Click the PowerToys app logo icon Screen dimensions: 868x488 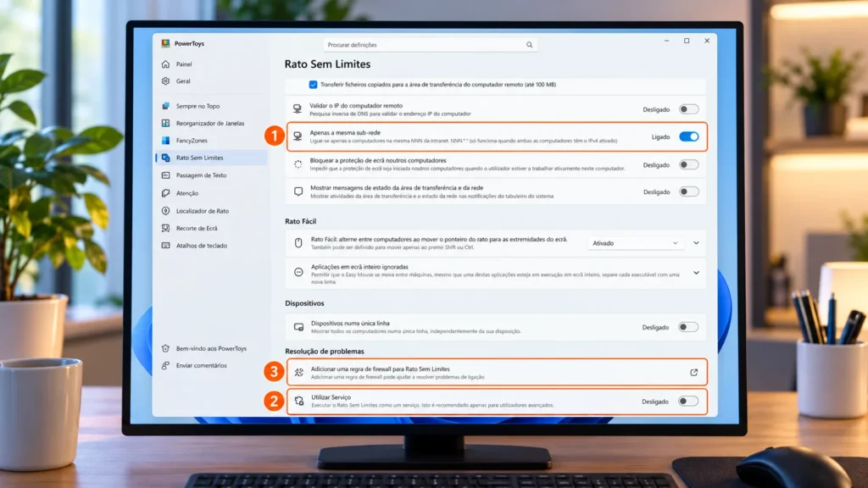165,43
